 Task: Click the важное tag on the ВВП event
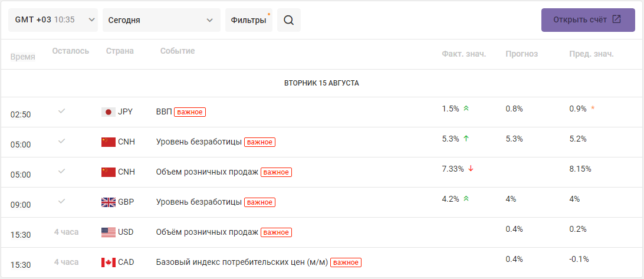pyautogui.click(x=190, y=111)
